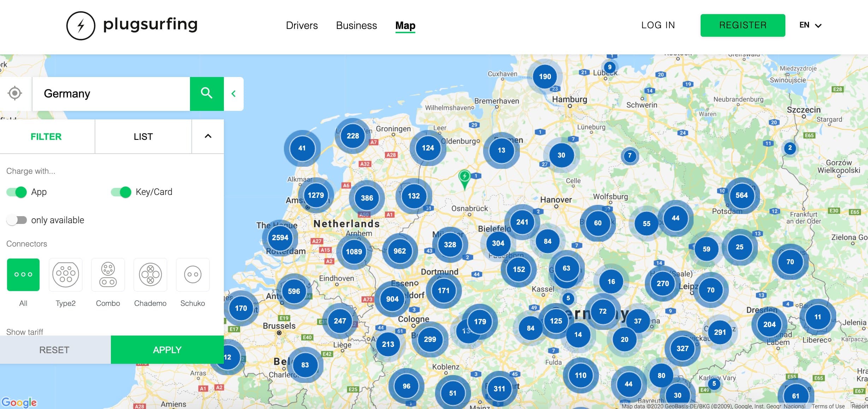Image resolution: width=868 pixels, height=409 pixels.
Task: Switch to the LIST tab
Action: point(143,137)
